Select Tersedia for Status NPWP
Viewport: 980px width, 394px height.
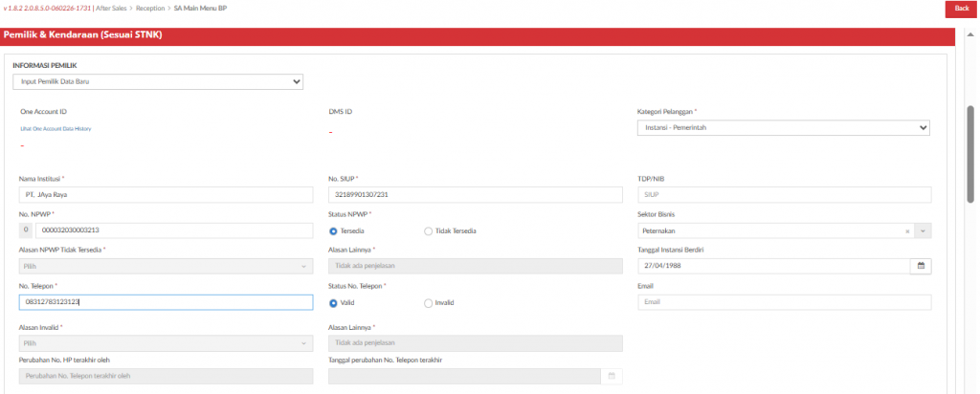pyautogui.click(x=333, y=230)
